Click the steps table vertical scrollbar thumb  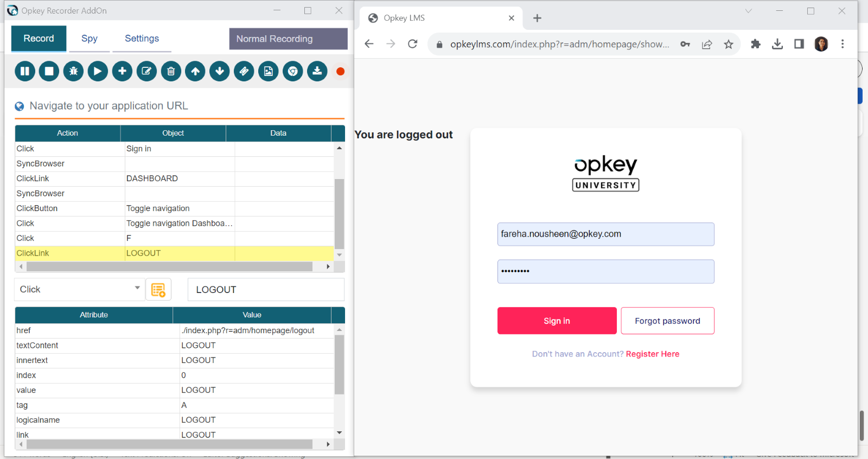pos(340,213)
